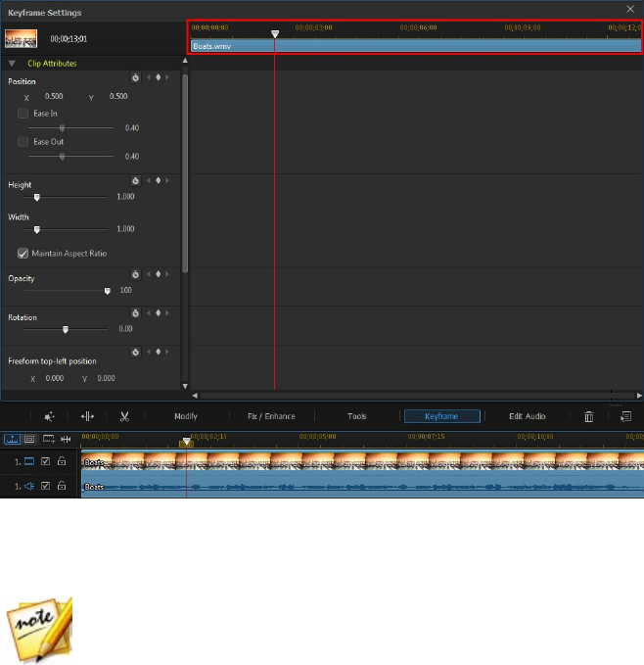Screen dimensions: 644x665
Task: Open the more functions list icon
Action: [625, 417]
